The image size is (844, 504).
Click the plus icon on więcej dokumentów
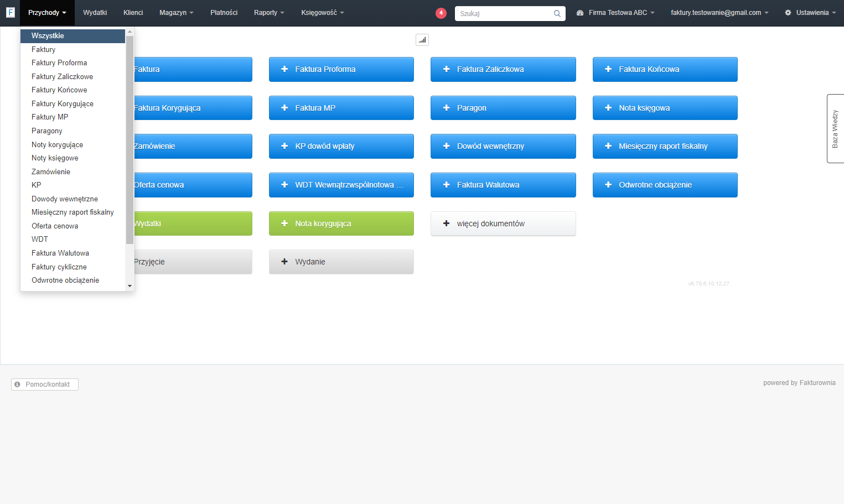447,224
